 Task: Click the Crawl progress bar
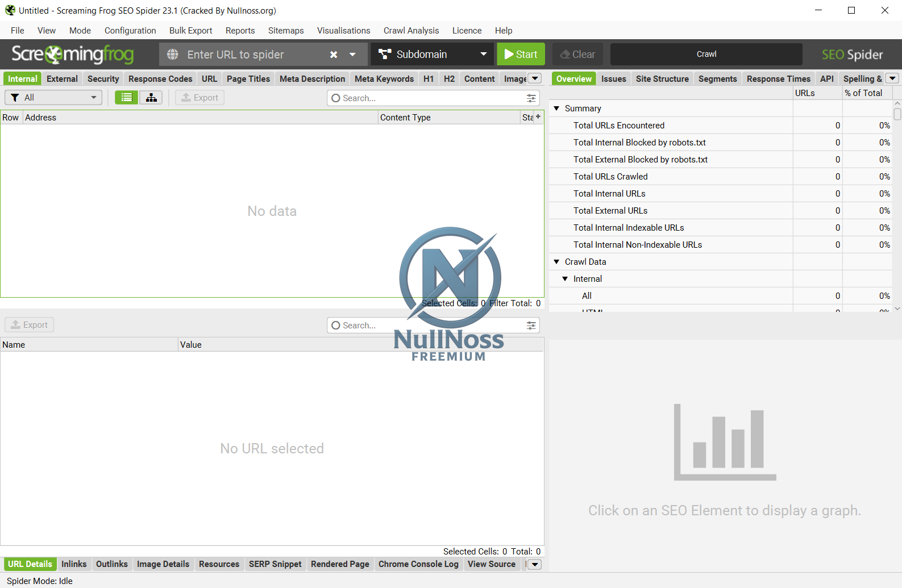pyautogui.click(x=706, y=55)
